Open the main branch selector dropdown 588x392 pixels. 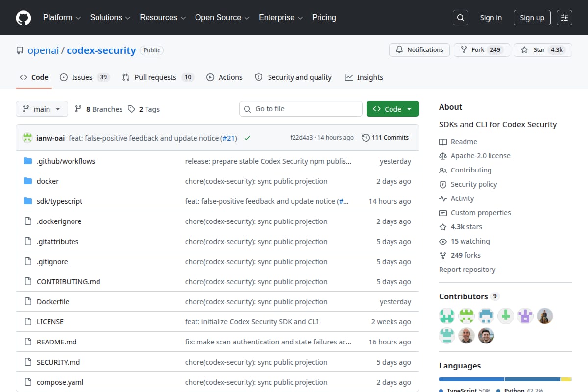(x=42, y=109)
